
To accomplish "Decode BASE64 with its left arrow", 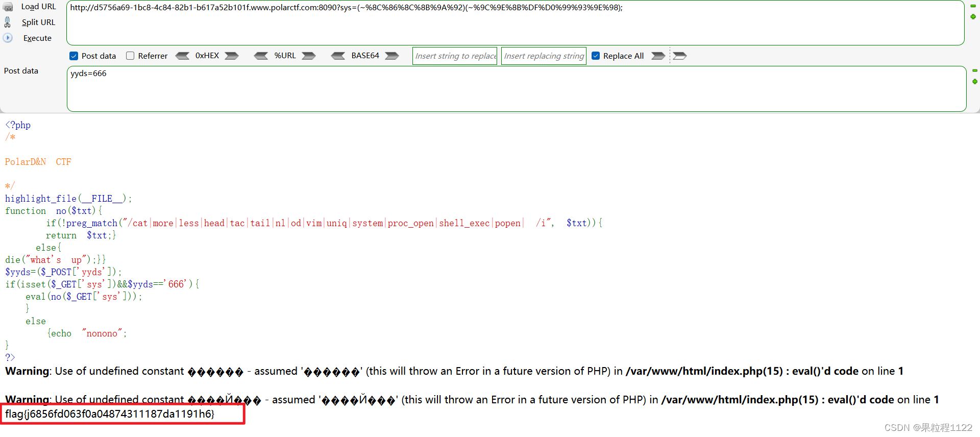I will pyautogui.click(x=338, y=56).
